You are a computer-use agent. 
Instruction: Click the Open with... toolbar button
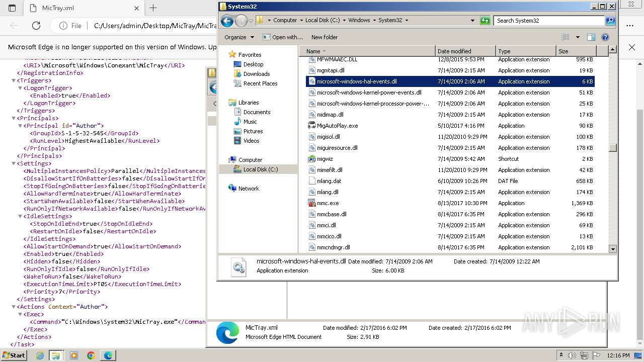point(283,37)
